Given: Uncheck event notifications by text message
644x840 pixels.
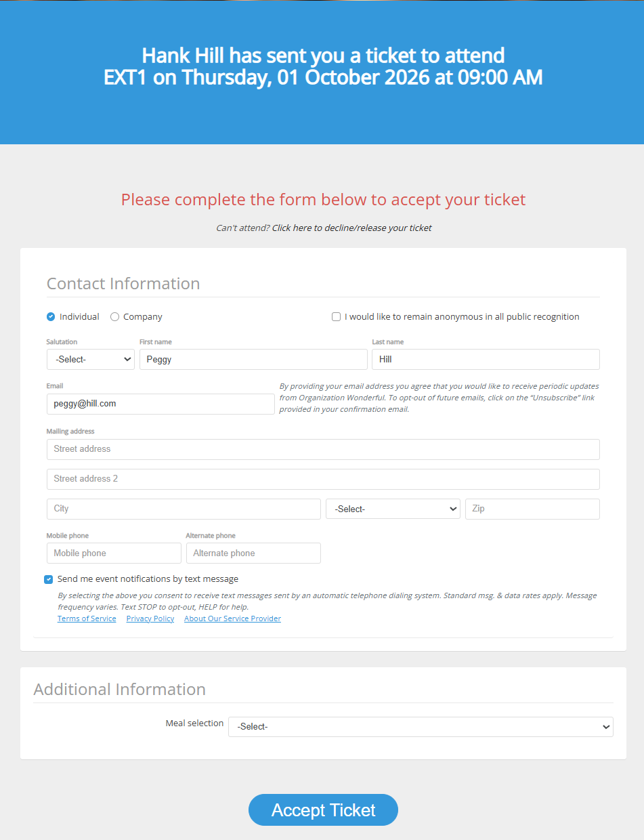Looking at the screenshot, I should click(x=49, y=579).
